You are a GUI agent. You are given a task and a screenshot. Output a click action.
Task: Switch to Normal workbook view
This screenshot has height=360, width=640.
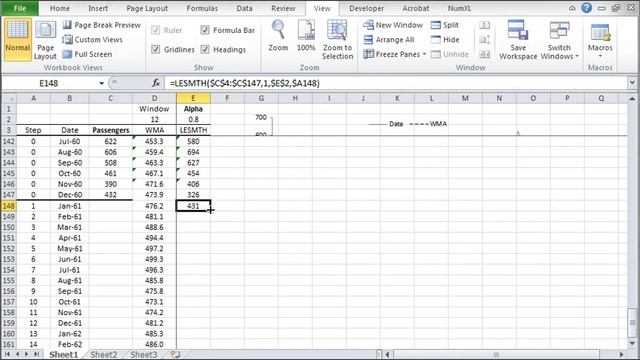click(x=18, y=40)
